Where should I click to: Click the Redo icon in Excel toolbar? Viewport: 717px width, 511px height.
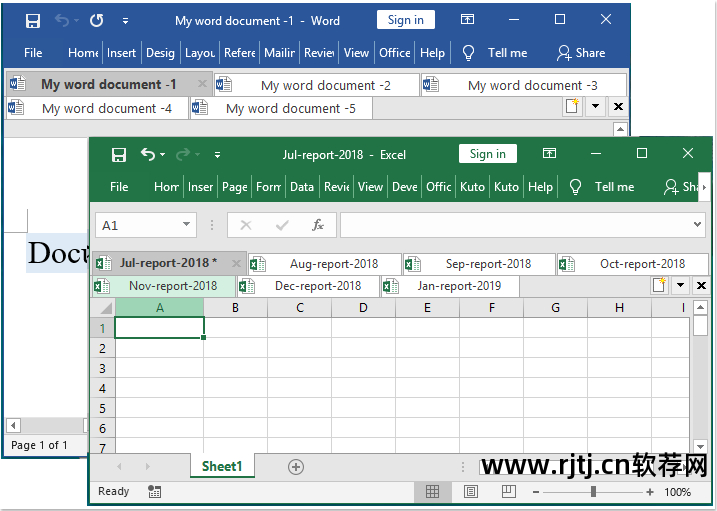coord(183,154)
